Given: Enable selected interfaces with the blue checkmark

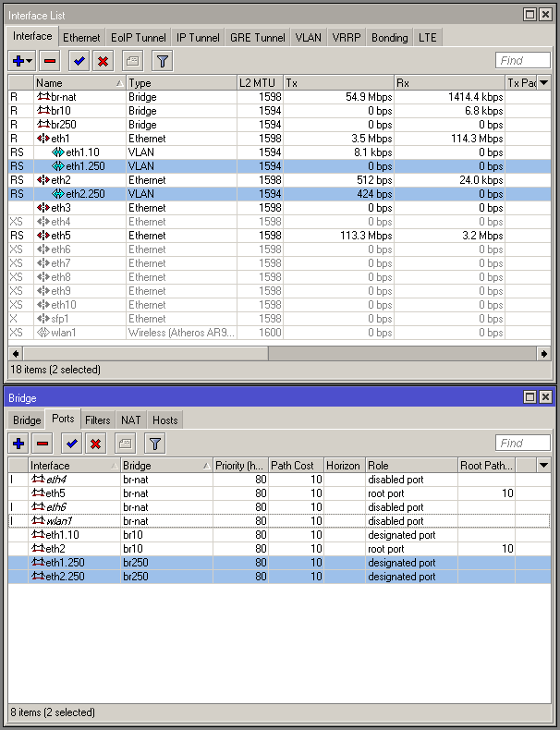Looking at the screenshot, I should point(79,61).
